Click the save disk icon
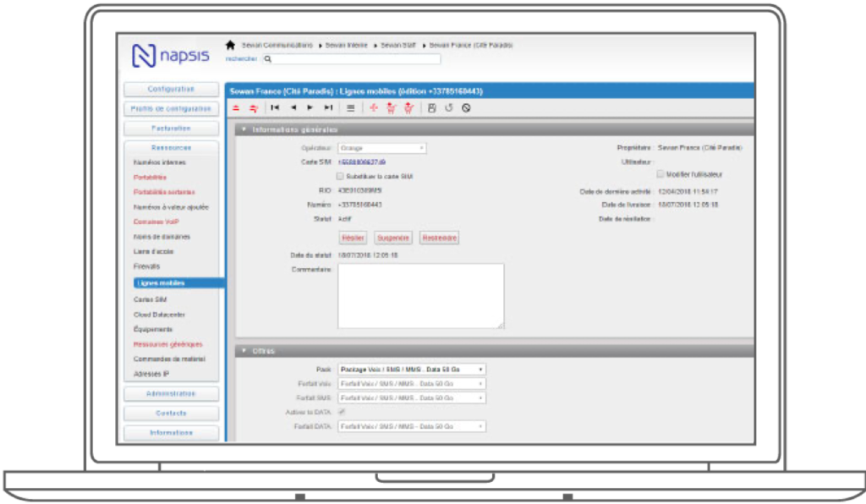866x504 pixels. [431, 108]
